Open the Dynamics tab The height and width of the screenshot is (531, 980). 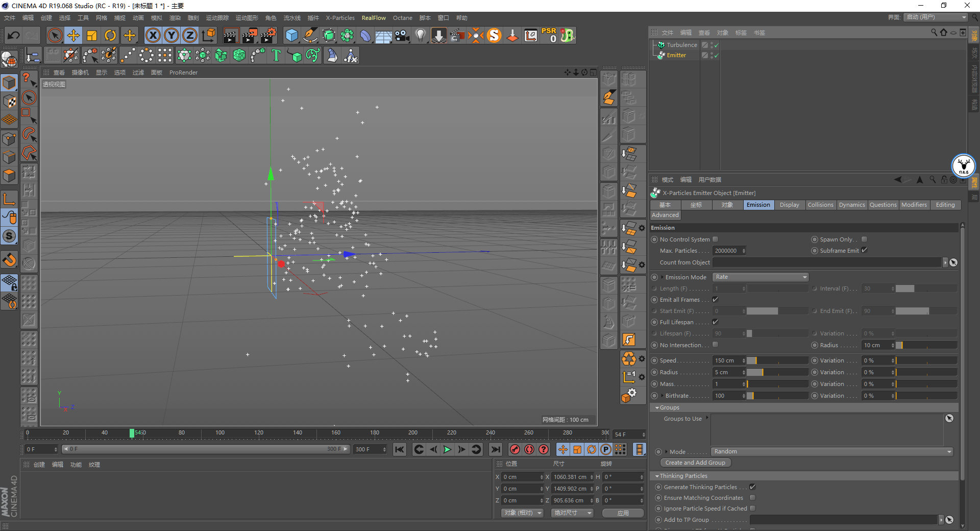click(x=852, y=205)
